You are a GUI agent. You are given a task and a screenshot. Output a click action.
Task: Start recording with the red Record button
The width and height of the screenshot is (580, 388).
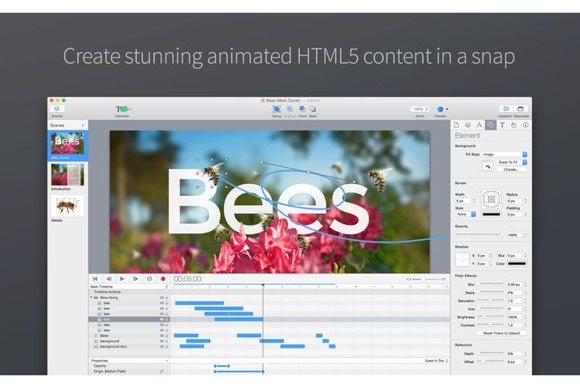163,279
